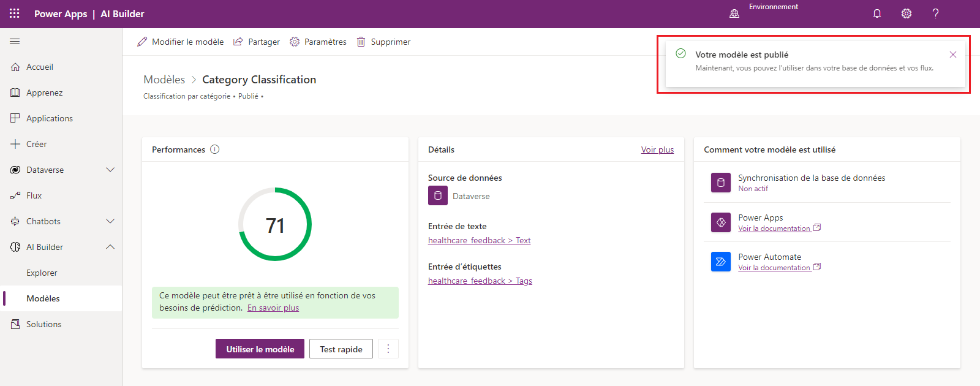This screenshot has height=386, width=980.
Task: Click the Chatbots robot icon
Action: pyautogui.click(x=15, y=221)
